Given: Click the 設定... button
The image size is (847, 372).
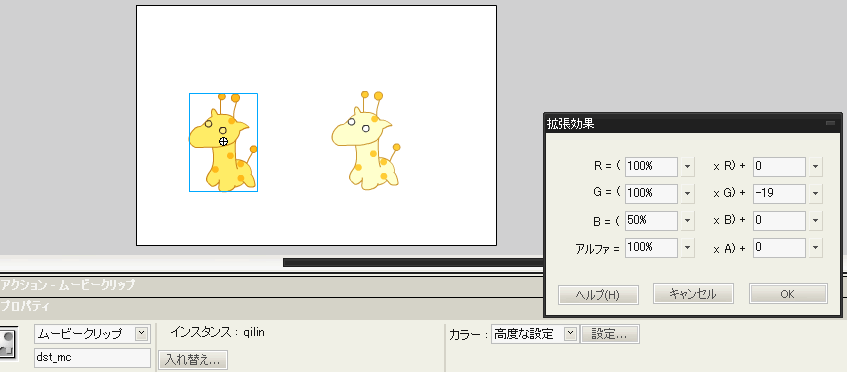Looking at the screenshot, I should (610, 334).
